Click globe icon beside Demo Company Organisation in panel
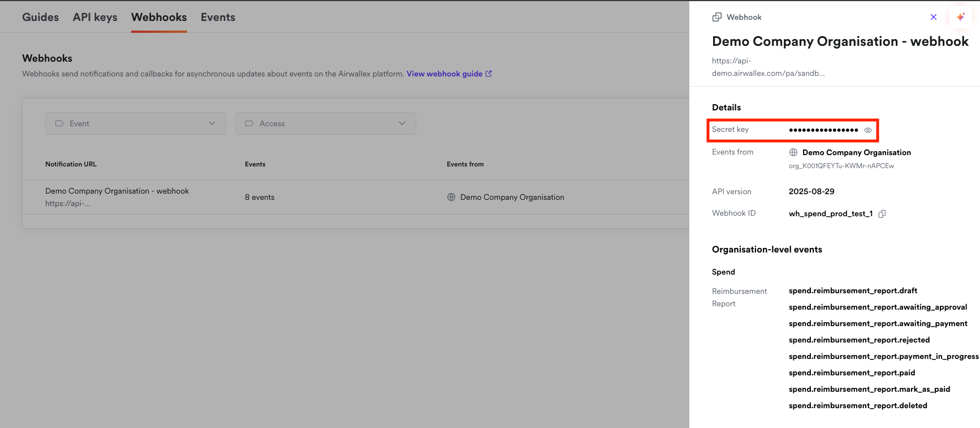This screenshot has width=980, height=428. (793, 152)
